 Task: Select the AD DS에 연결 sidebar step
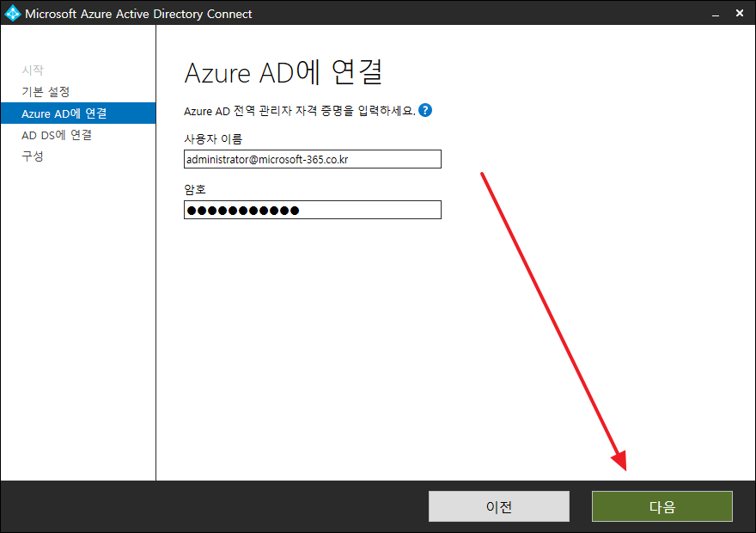(x=57, y=135)
